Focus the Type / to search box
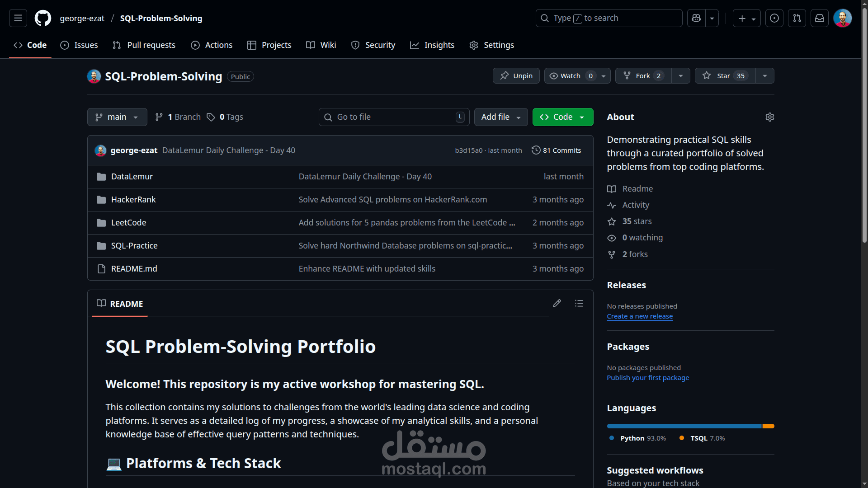The height and width of the screenshot is (488, 868). coord(609,18)
